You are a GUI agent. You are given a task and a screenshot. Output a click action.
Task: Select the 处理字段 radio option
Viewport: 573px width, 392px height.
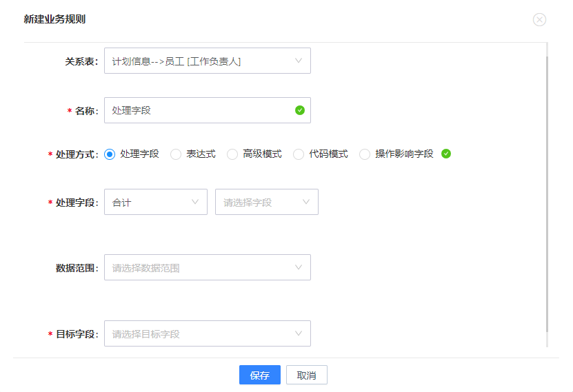point(110,154)
